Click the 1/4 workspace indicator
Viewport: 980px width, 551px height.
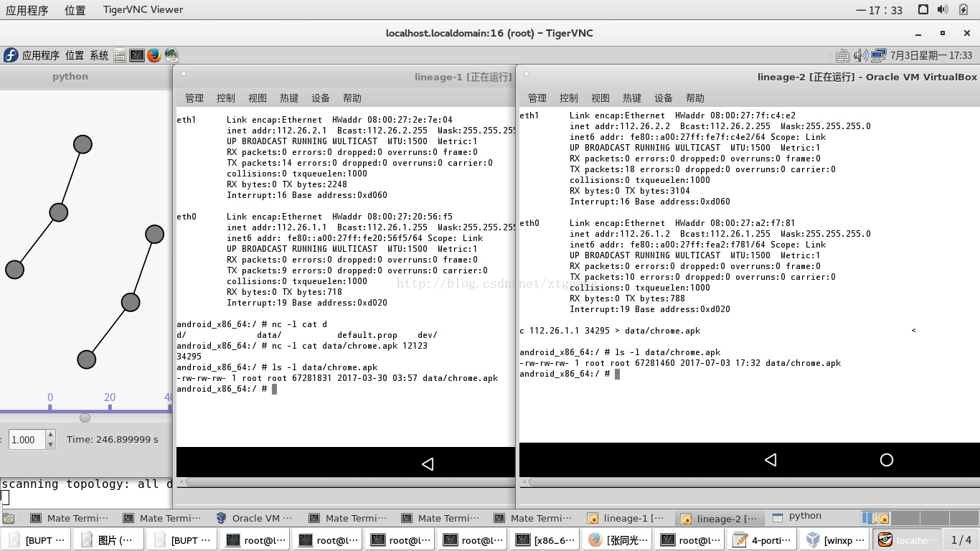(961, 540)
